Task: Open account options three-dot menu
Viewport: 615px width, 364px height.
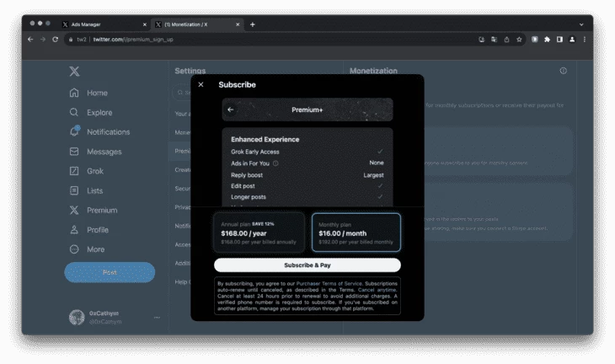Action: pyautogui.click(x=157, y=318)
